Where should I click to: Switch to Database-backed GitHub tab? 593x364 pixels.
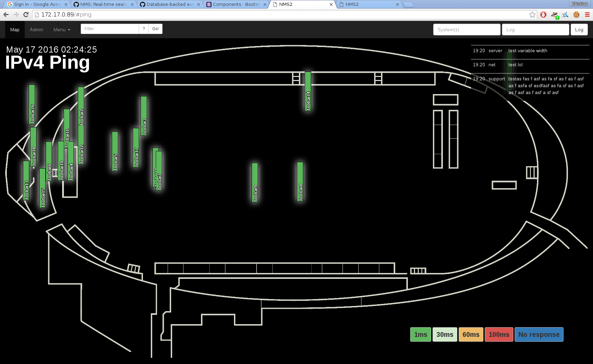[170, 4]
